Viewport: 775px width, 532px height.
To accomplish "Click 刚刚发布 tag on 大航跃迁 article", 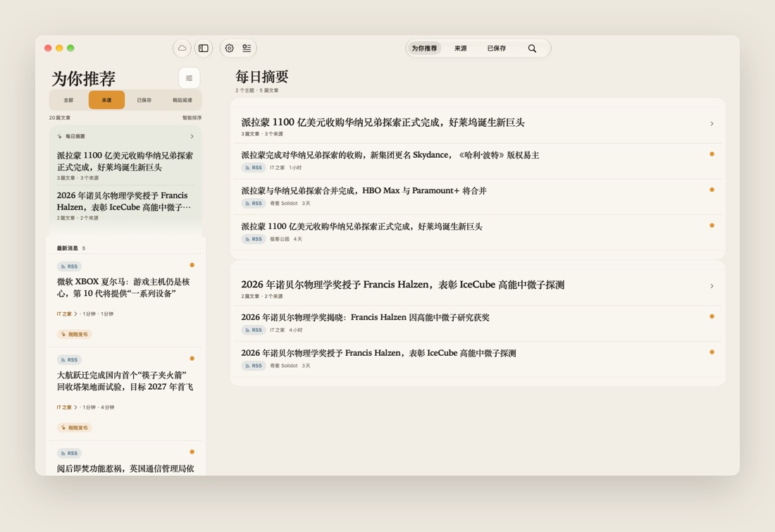I will 74,428.
